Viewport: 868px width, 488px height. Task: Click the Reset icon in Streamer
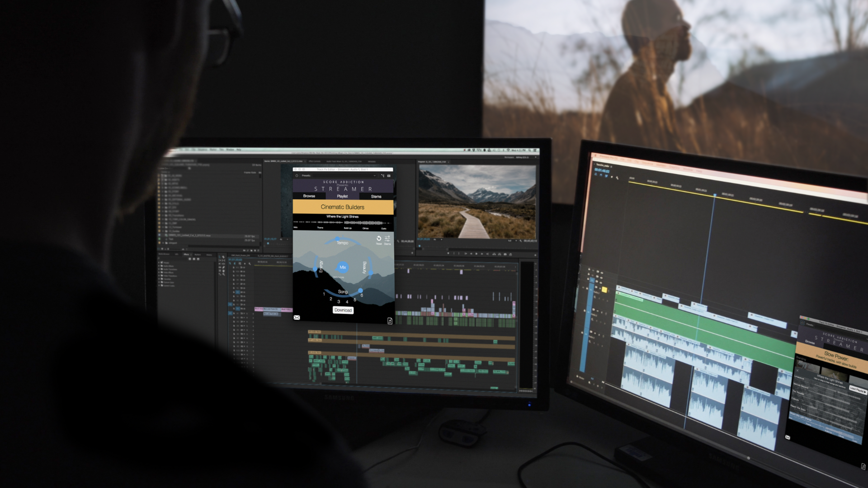point(379,239)
